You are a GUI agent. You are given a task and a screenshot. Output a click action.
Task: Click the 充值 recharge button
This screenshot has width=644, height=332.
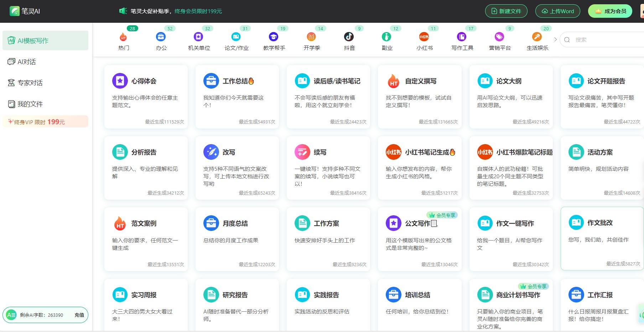[79, 315]
